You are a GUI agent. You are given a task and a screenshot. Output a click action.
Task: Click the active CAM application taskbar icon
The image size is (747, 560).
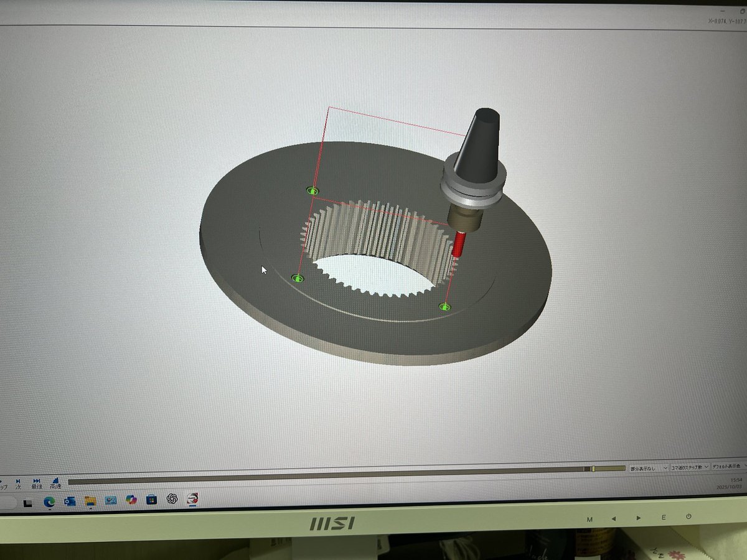point(193,498)
